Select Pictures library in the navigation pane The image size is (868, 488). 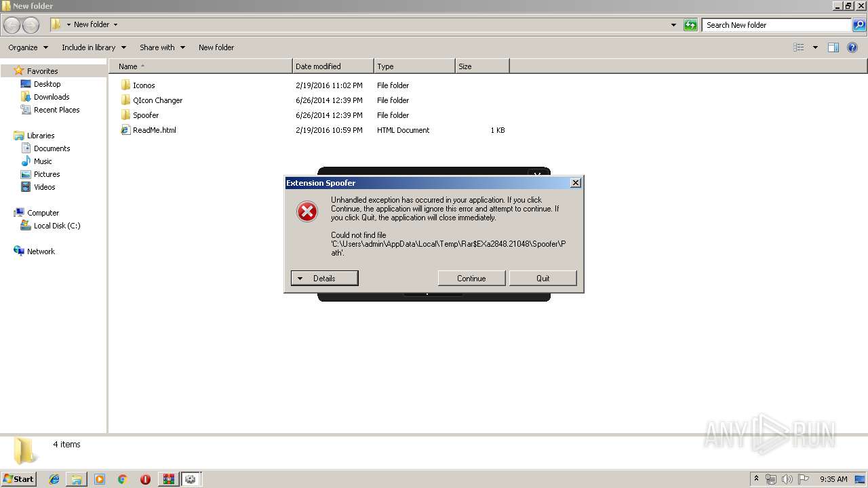[x=47, y=174]
